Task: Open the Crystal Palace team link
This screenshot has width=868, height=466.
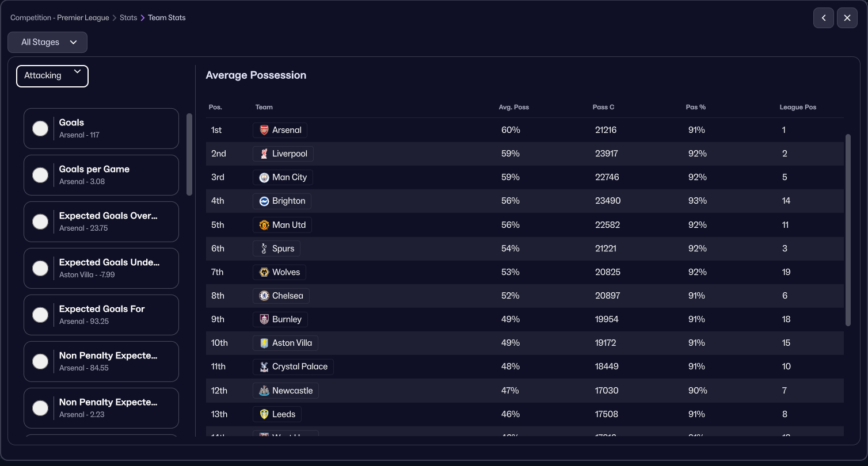Action: point(299,366)
